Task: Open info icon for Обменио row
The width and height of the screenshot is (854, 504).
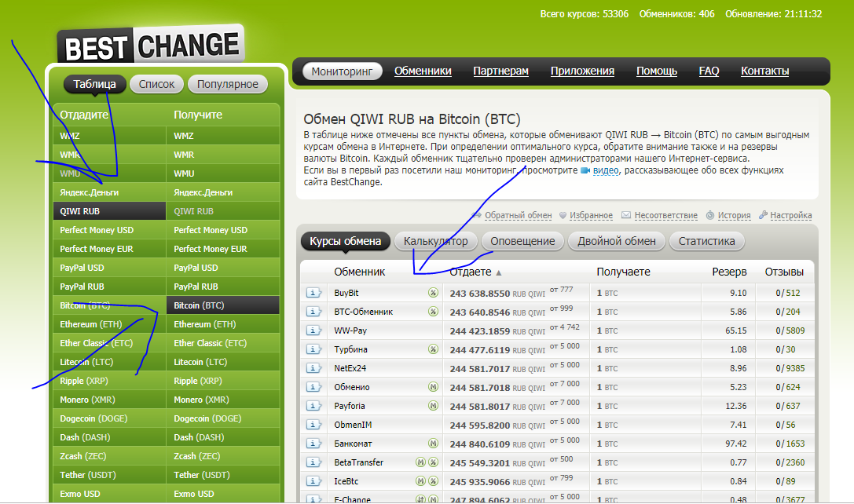Action: point(313,387)
